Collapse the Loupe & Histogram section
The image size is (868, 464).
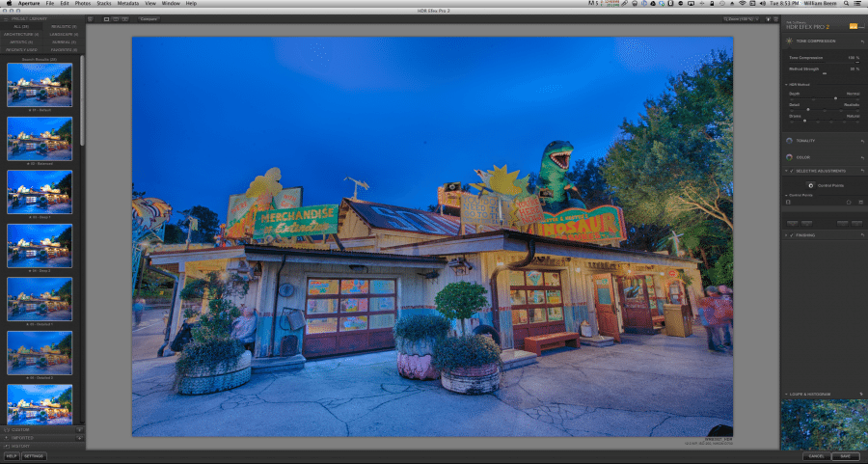point(786,395)
